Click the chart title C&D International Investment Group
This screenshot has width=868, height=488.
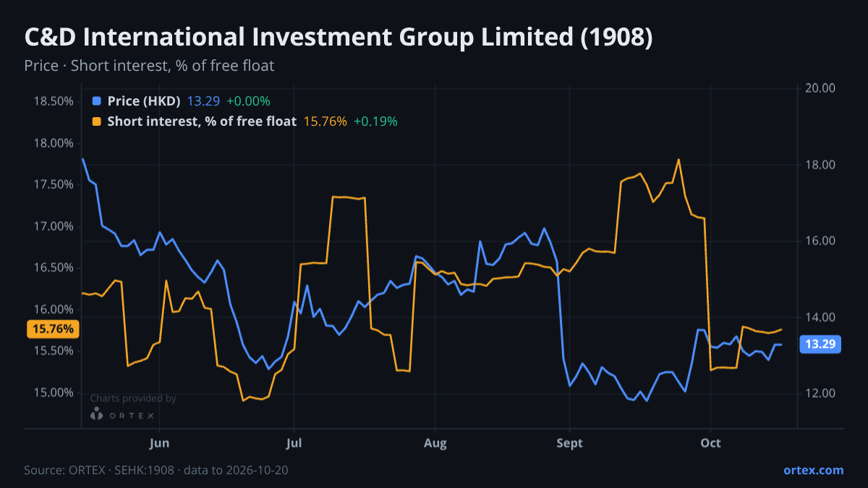click(339, 38)
